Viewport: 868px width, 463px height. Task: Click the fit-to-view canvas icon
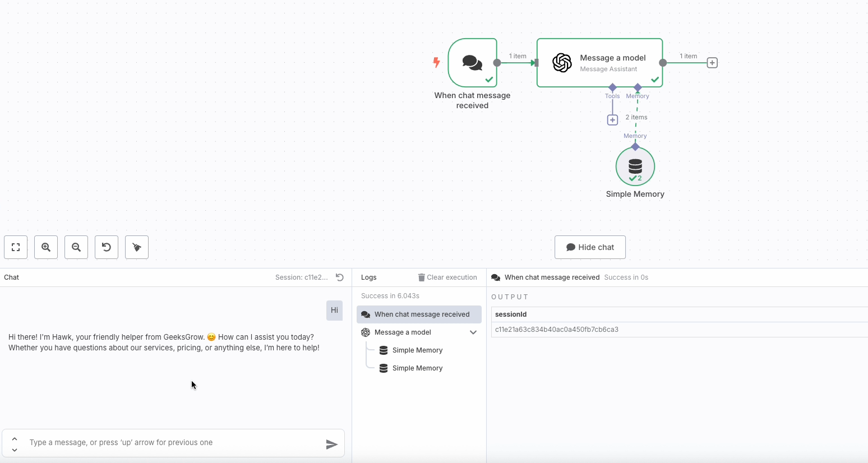(x=16, y=247)
